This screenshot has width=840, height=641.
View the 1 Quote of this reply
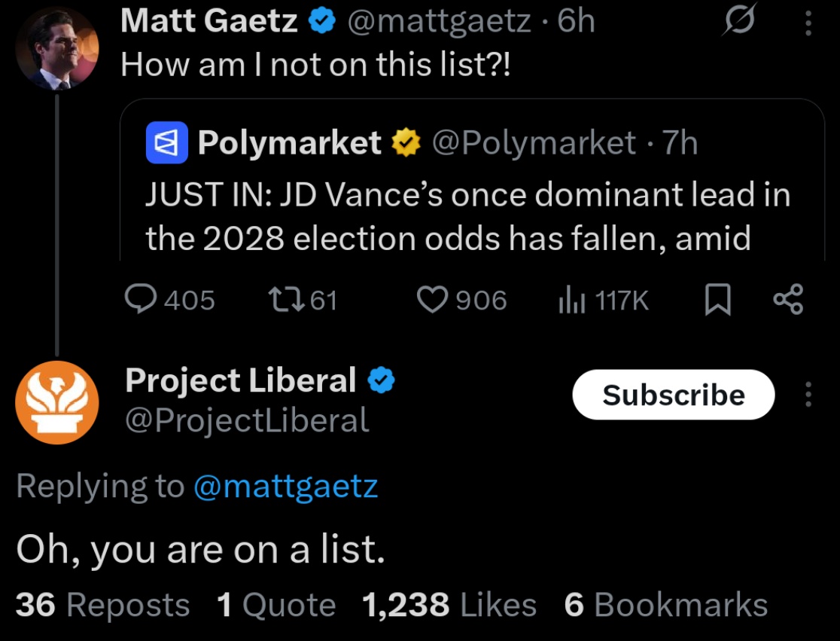(275, 605)
